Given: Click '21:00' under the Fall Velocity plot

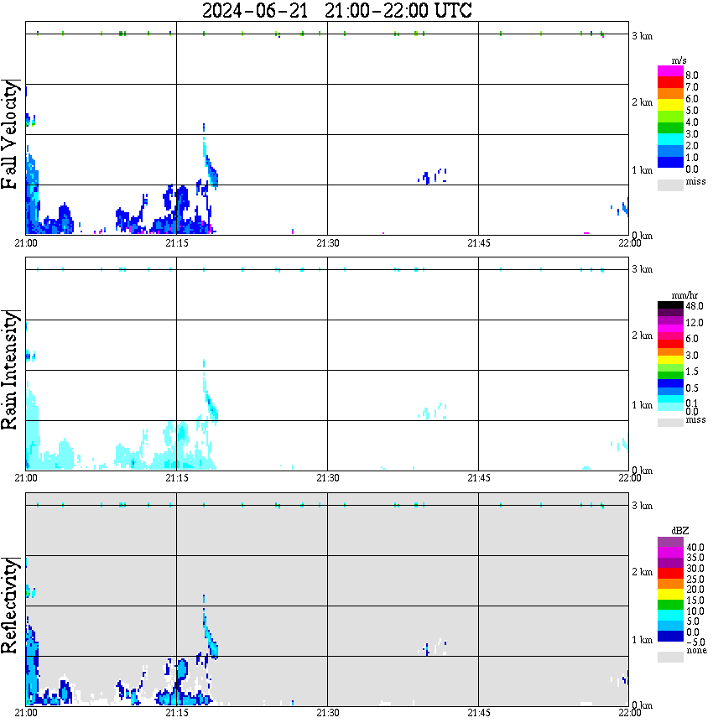Looking at the screenshot, I should tap(26, 243).
